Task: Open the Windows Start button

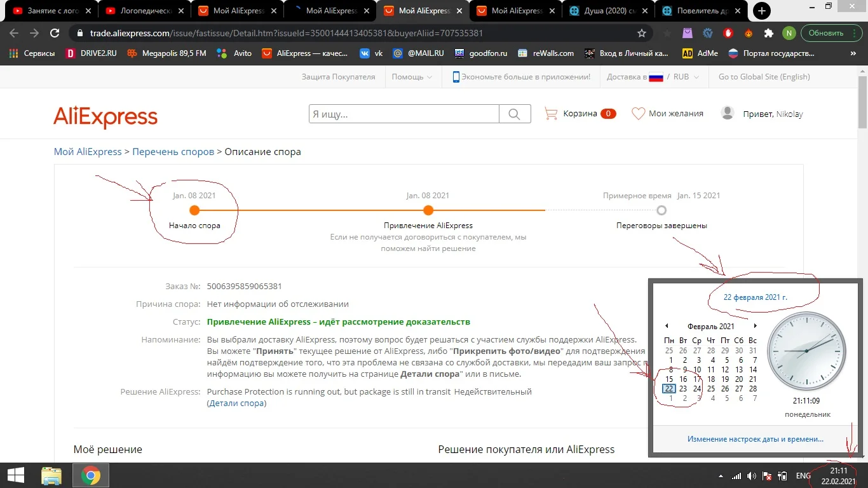Action: pyautogui.click(x=16, y=475)
